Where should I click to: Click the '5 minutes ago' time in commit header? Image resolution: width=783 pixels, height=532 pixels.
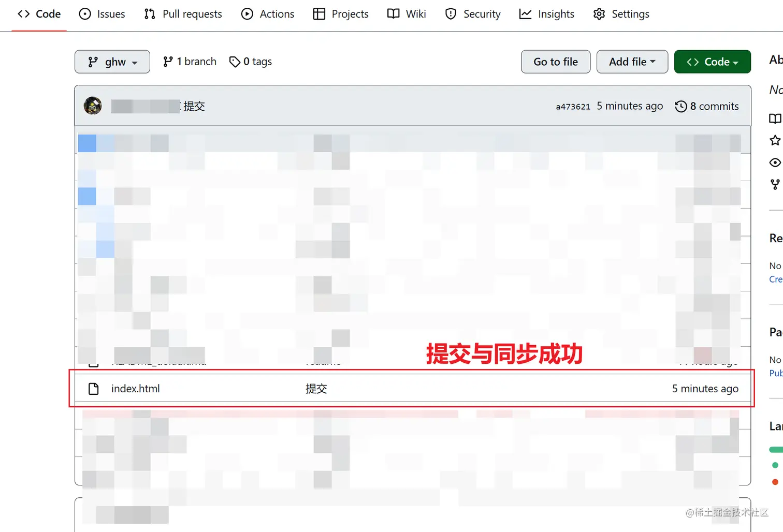click(x=630, y=106)
